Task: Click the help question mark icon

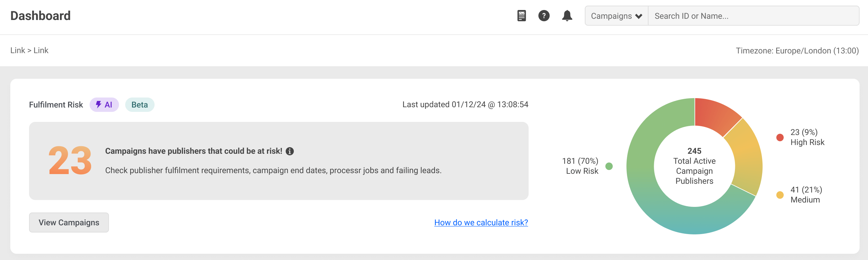Action: pyautogui.click(x=544, y=16)
